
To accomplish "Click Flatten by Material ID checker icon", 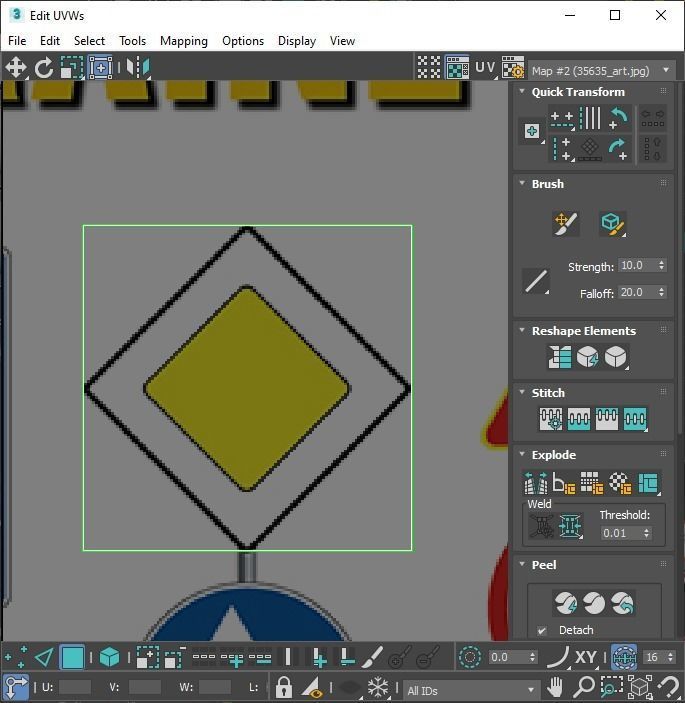I will 620,482.
